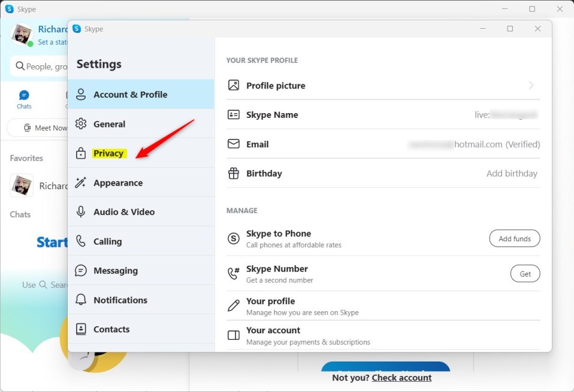The height and width of the screenshot is (392, 574).
Task: Click the Meet Now camera icon
Action: pos(27,128)
